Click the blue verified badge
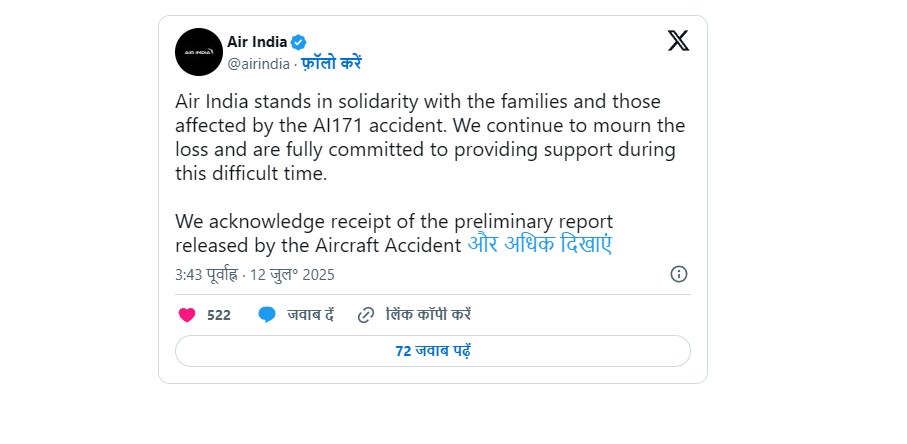The width and height of the screenshot is (907, 444). coord(299,42)
